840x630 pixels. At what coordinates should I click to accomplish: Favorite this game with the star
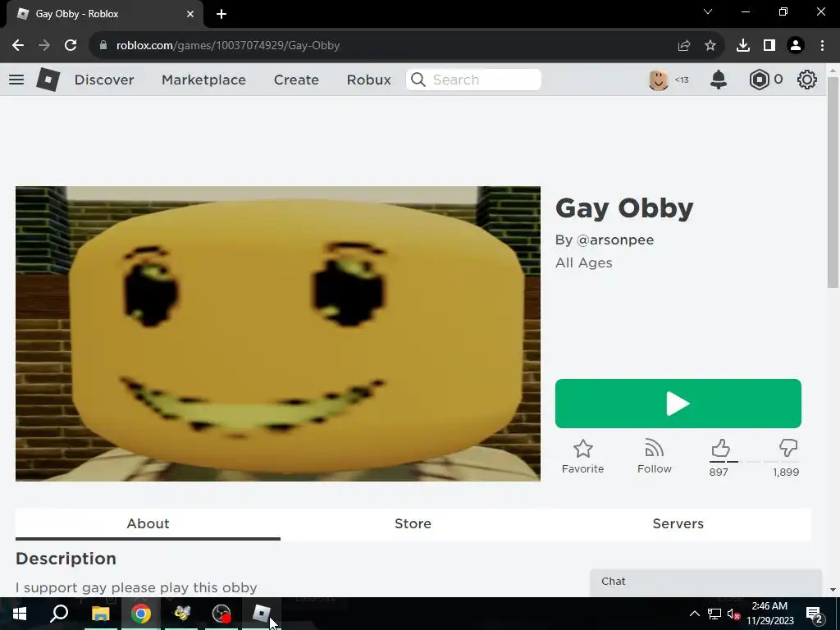(x=583, y=456)
